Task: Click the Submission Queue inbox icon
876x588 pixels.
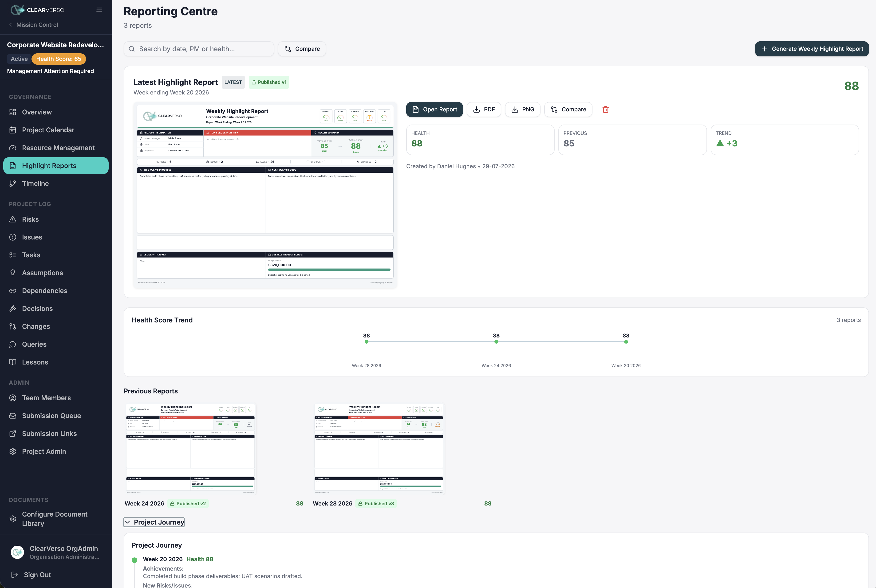Action: [x=13, y=416]
